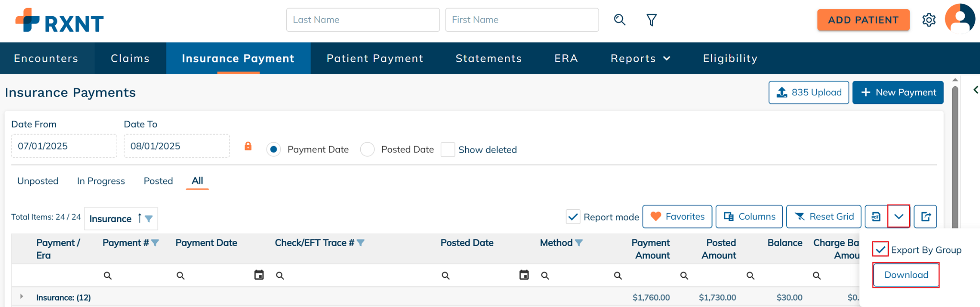Click the user profile avatar
This screenshot has height=307, width=980.
(959, 19)
